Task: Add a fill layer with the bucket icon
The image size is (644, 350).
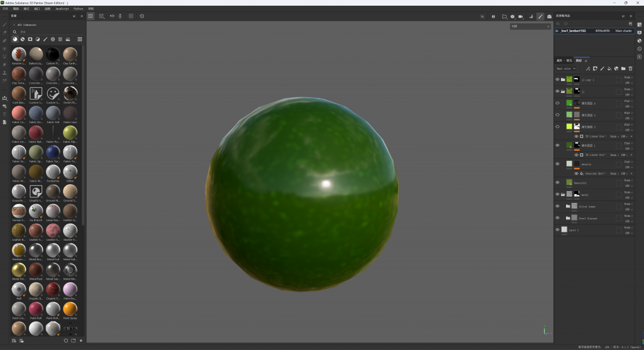Action: tap(609, 68)
